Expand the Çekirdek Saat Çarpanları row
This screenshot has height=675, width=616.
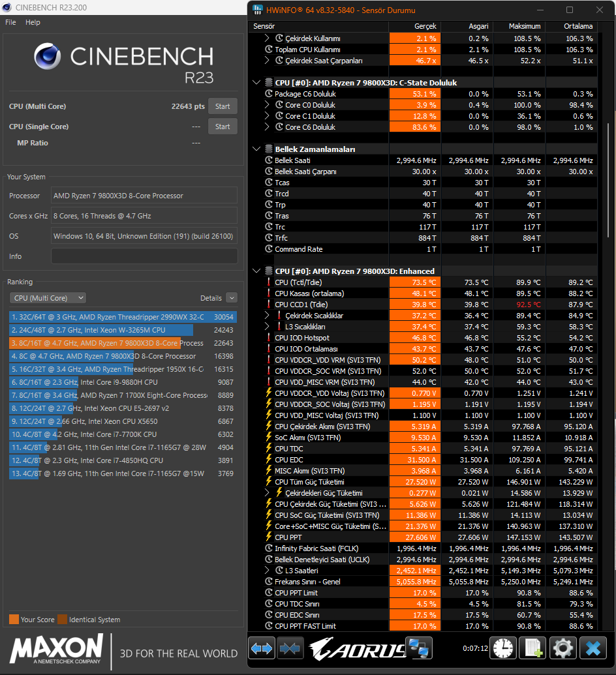pyautogui.click(x=267, y=61)
